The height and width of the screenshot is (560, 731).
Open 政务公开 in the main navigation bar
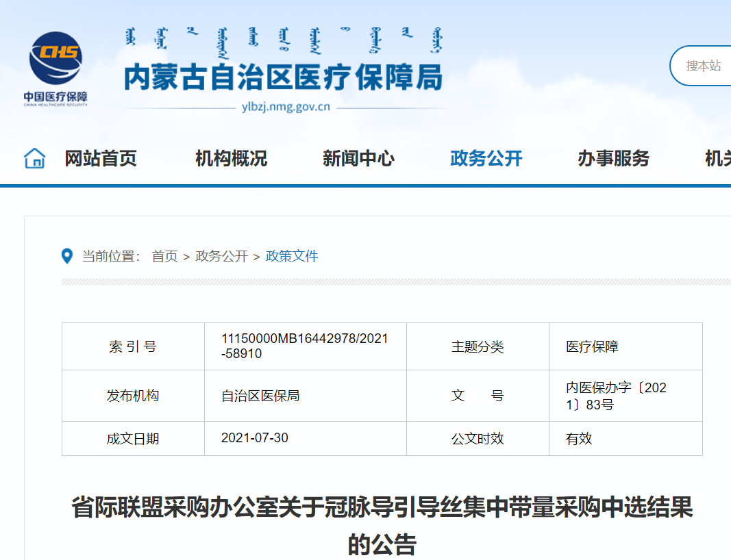(486, 159)
